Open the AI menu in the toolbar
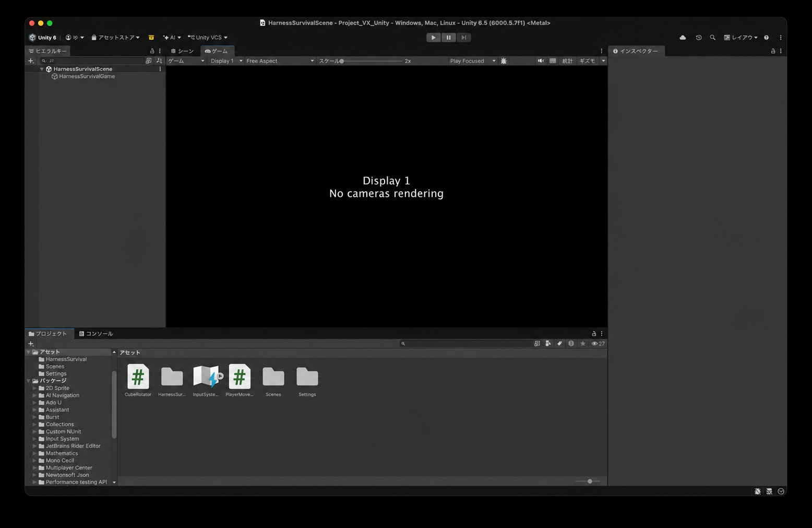 (172, 38)
